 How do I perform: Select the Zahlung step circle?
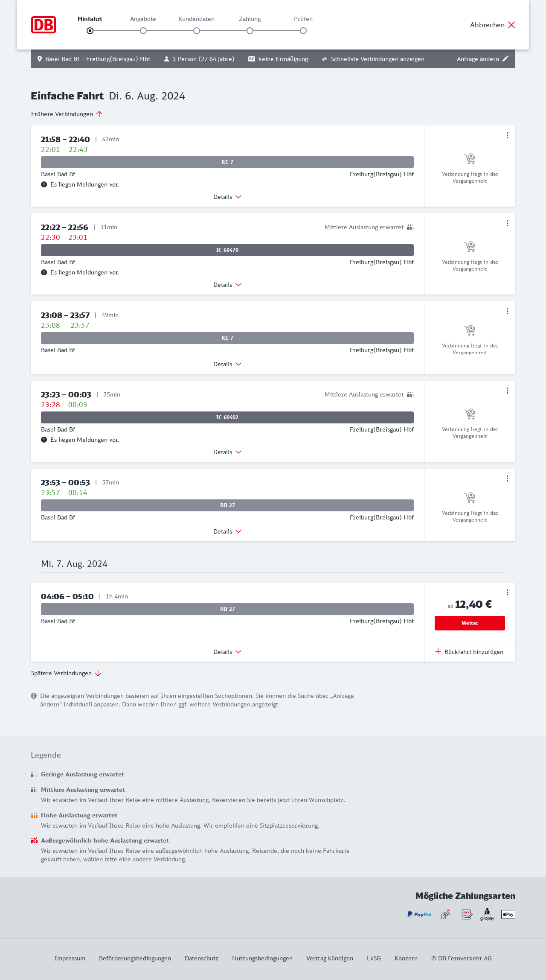tap(250, 31)
